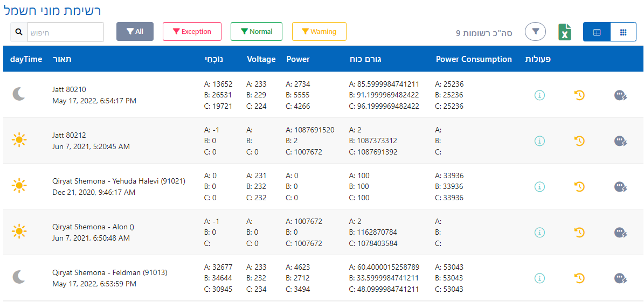Filter meters by Exception status
The height and width of the screenshot is (302, 644).
pyautogui.click(x=192, y=32)
